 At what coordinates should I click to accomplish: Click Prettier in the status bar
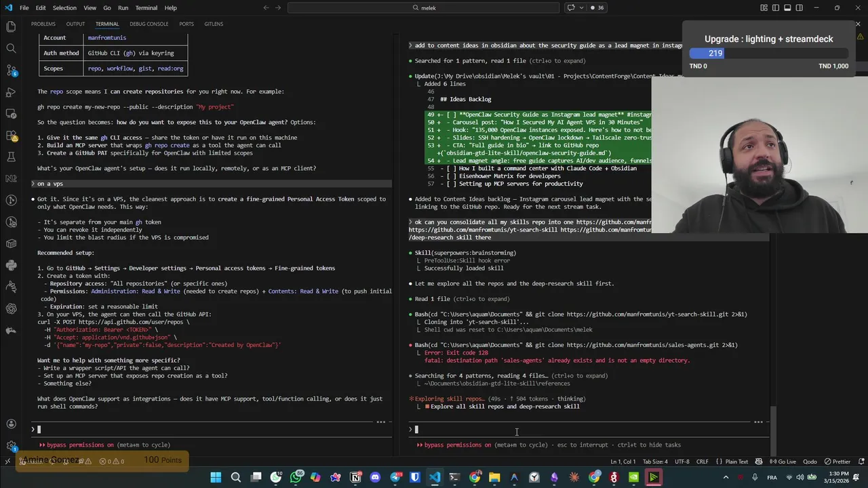(x=837, y=462)
